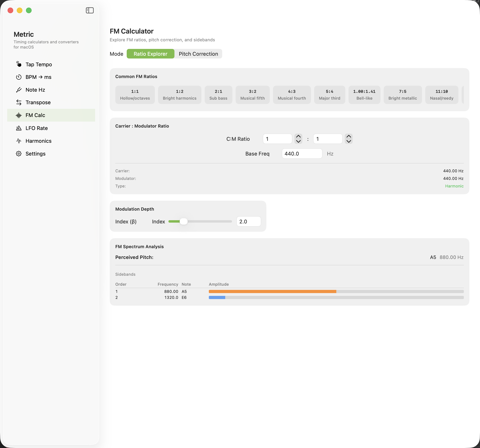Screen dimensions: 480x448
Task: Decrement the carrier ratio stepper down
Action: 298,141
